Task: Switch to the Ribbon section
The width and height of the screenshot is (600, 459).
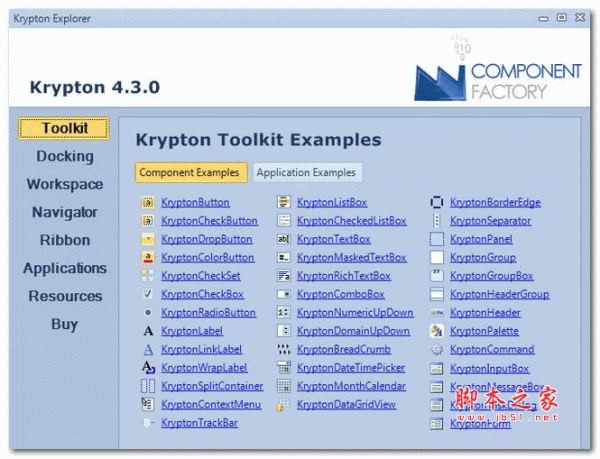Action: point(65,240)
